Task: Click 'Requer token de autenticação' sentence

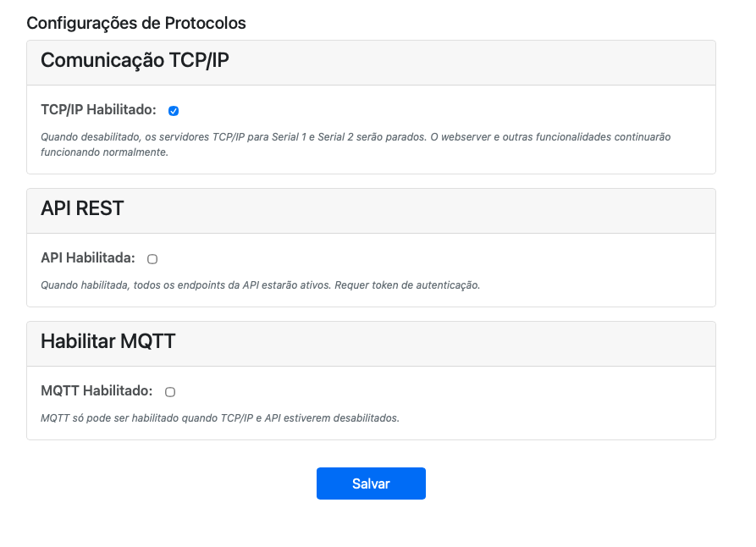Action: click(407, 285)
